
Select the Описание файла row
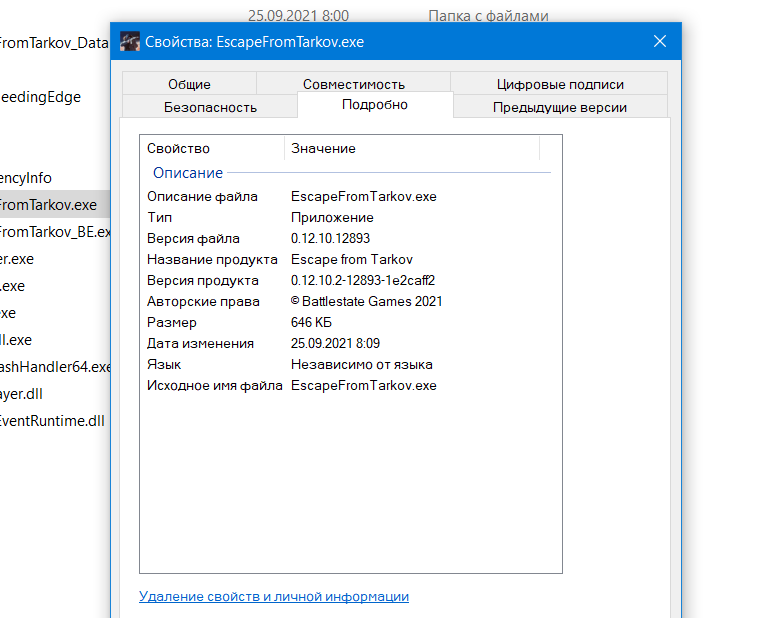[351, 197]
